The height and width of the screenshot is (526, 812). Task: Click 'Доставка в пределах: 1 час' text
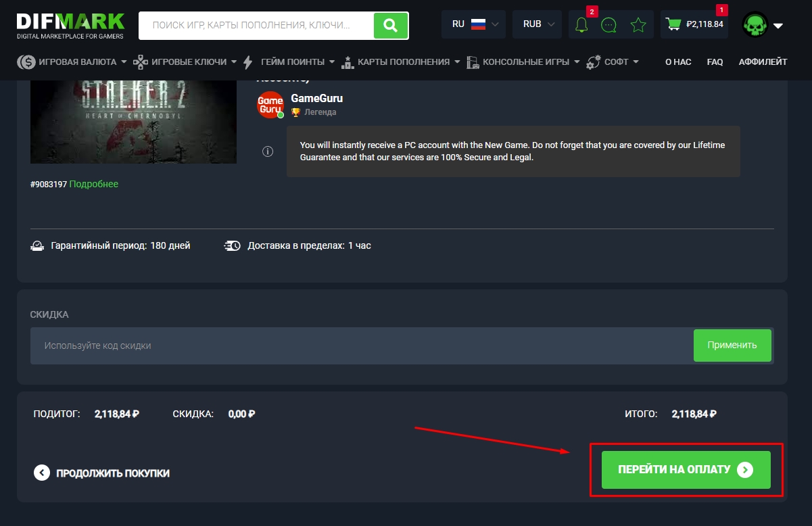tap(309, 245)
